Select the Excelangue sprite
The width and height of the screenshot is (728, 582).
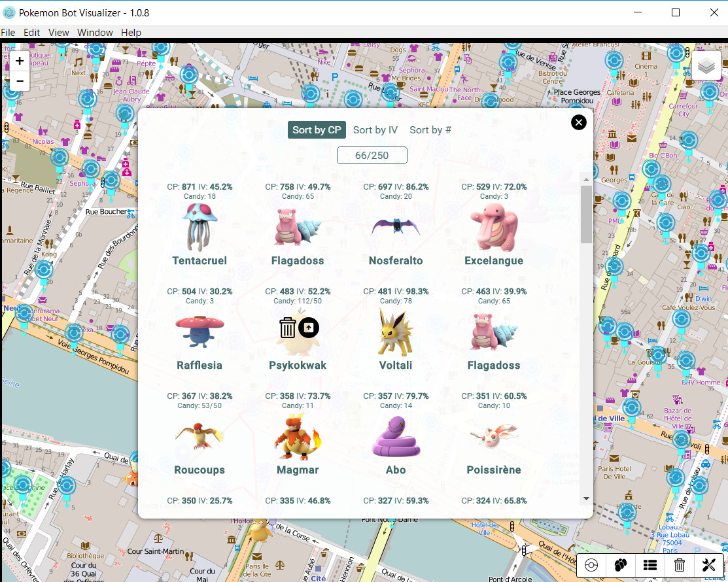[x=494, y=228]
